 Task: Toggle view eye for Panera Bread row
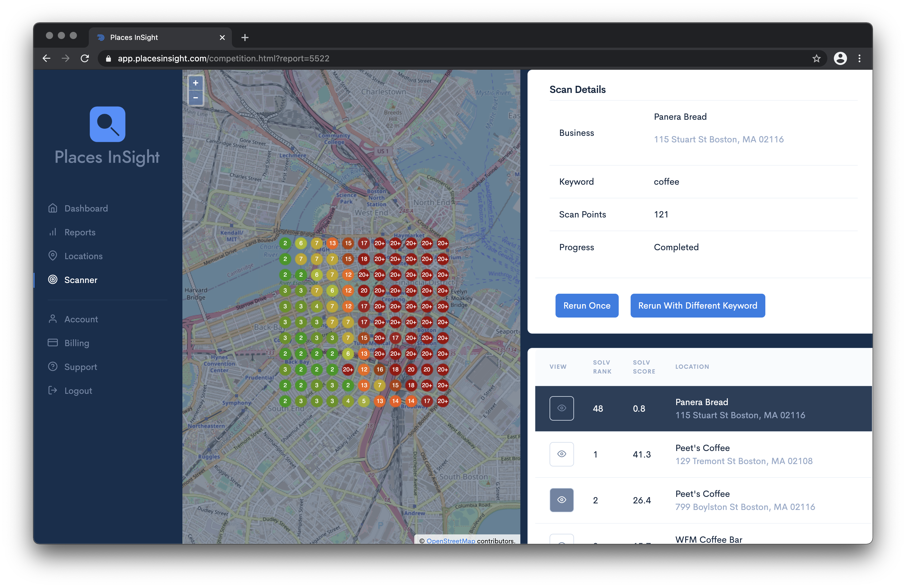(561, 408)
